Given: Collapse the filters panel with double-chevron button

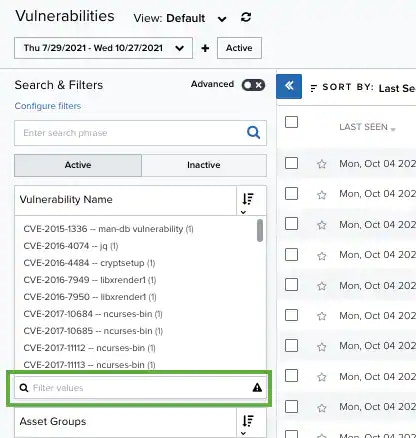Looking at the screenshot, I should 289,86.
